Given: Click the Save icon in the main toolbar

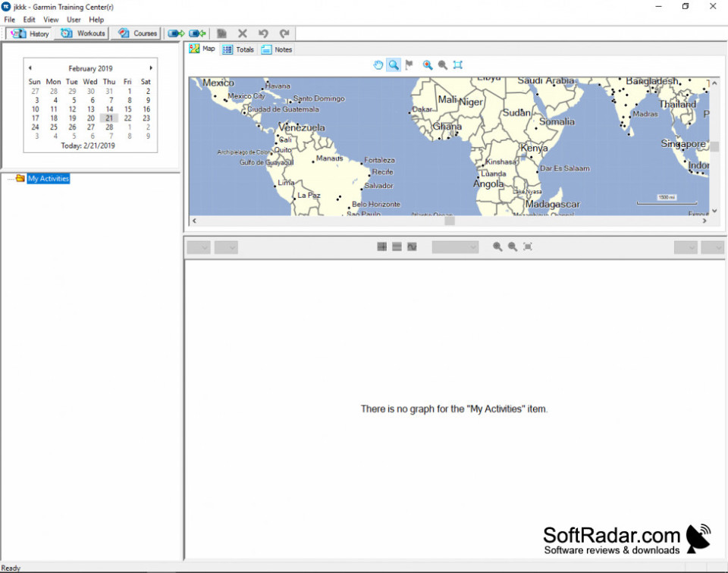Looking at the screenshot, I should point(222,33).
